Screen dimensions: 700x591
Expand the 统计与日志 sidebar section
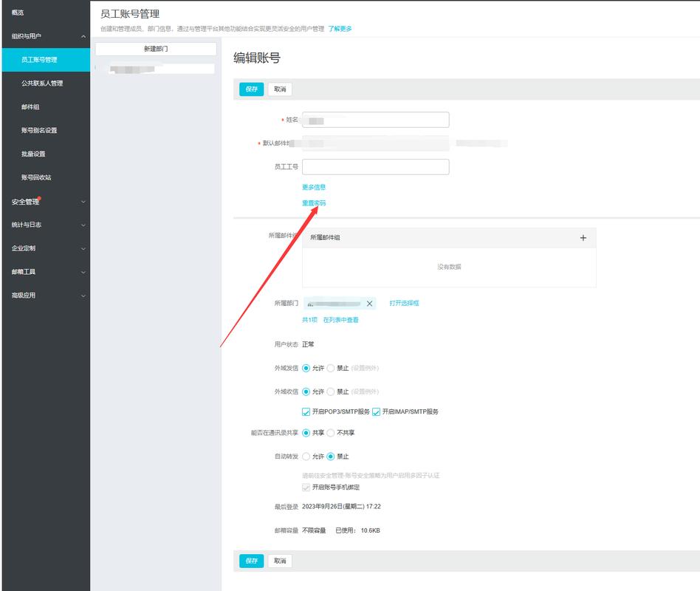pyautogui.click(x=83, y=225)
